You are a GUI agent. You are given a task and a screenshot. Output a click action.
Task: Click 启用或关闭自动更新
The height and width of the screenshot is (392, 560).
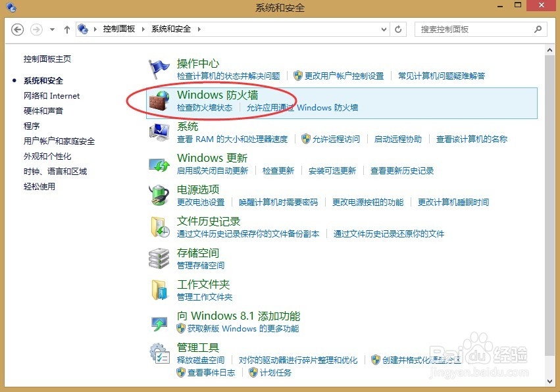click(x=212, y=170)
